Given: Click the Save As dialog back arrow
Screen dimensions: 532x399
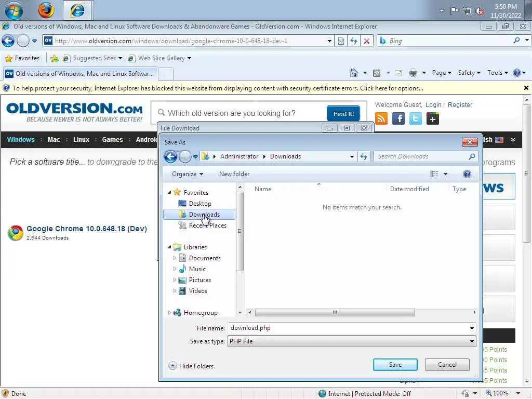Looking at the screenshot, I should [x=170, y=156].
